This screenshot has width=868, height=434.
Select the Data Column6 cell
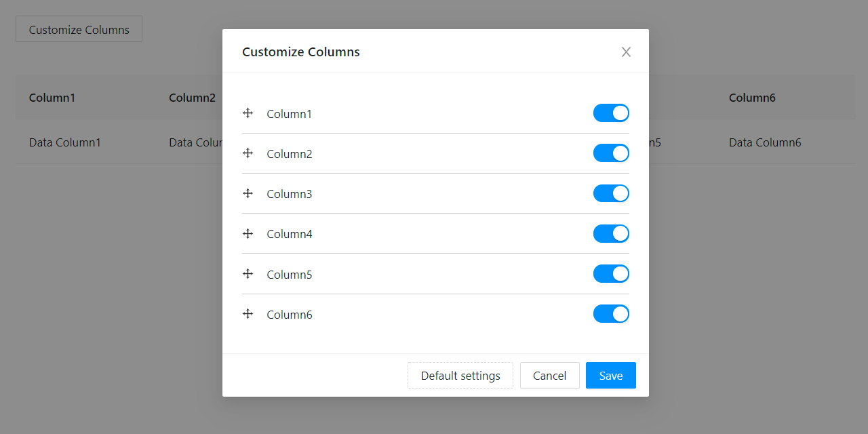(765, 142)
